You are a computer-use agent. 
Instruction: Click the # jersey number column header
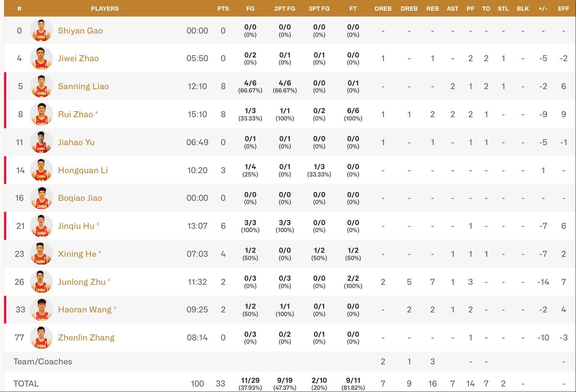[x=19, y=8]
